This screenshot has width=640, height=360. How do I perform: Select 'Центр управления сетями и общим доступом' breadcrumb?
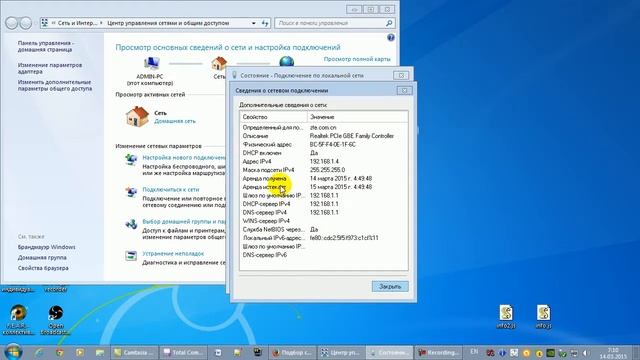168,23
